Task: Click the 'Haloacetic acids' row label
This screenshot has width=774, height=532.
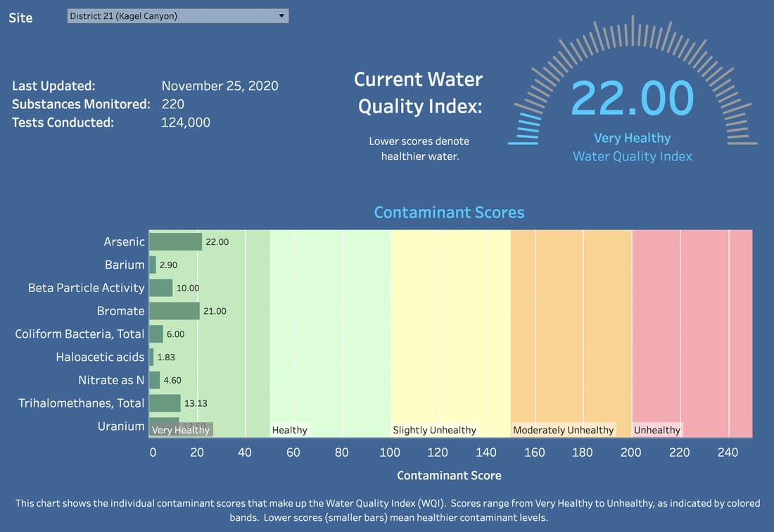Action: point(100,357)
